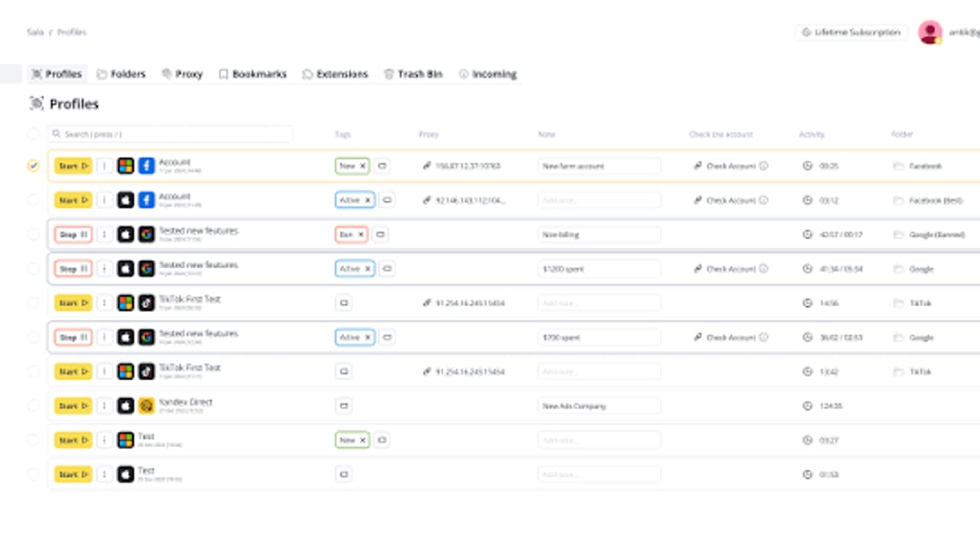Click link icon beside proxy 156.87.12.37

click(426, 166)
